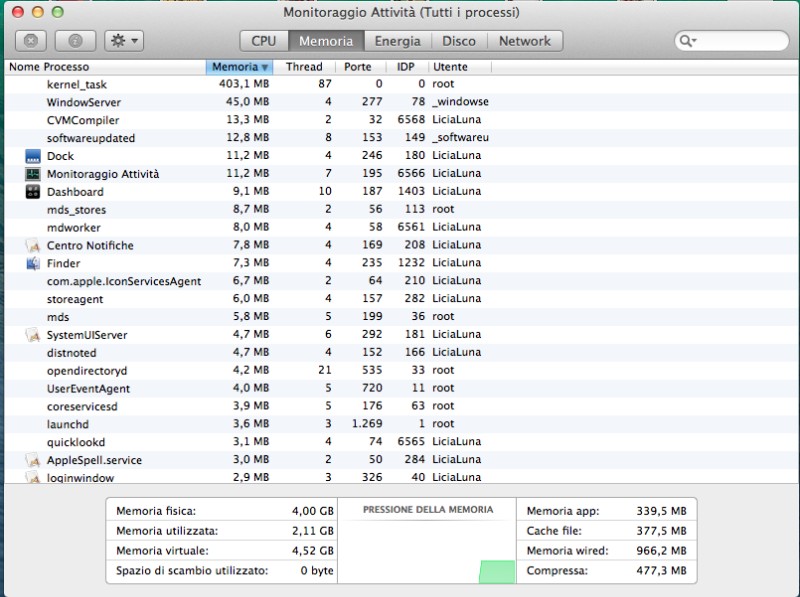Open the process info inspector button

(x=75, y=41)
